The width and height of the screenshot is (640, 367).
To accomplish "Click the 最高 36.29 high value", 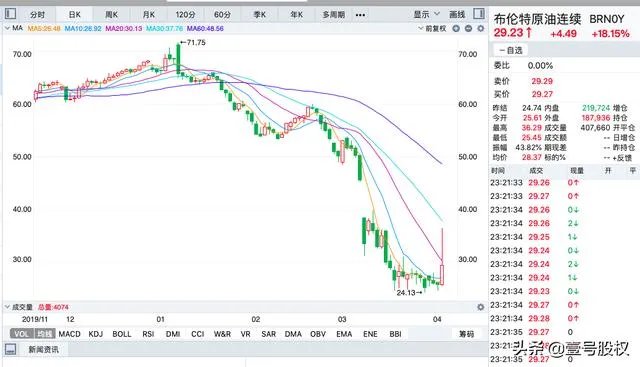I will [x=531, y=128].
